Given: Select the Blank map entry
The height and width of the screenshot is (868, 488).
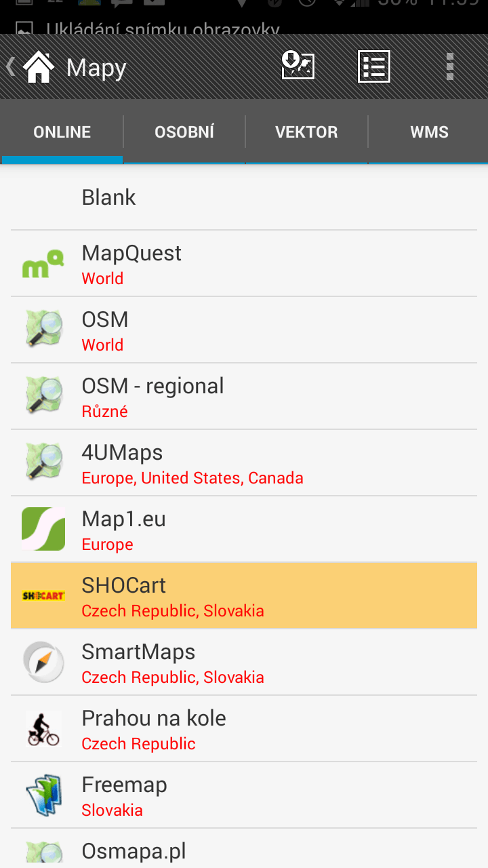Looking at the screenshot, I should [x=244, y=197].
